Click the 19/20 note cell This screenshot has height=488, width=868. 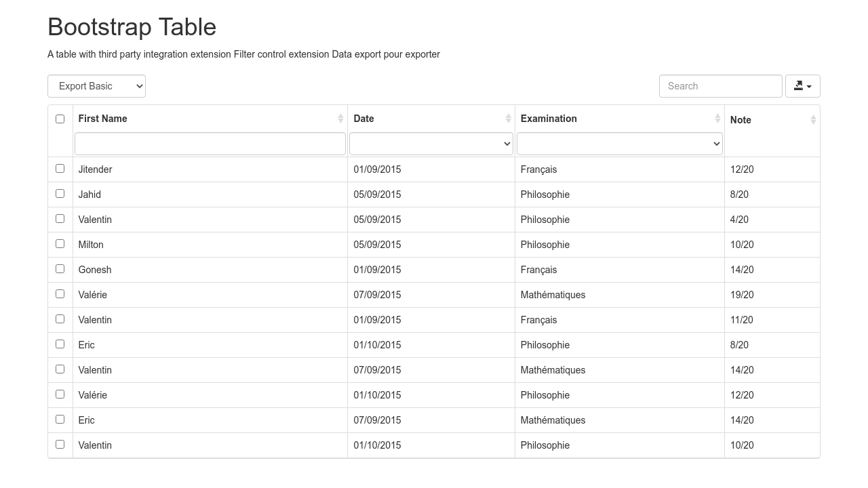pyautogui.click(x=742, y=295)
